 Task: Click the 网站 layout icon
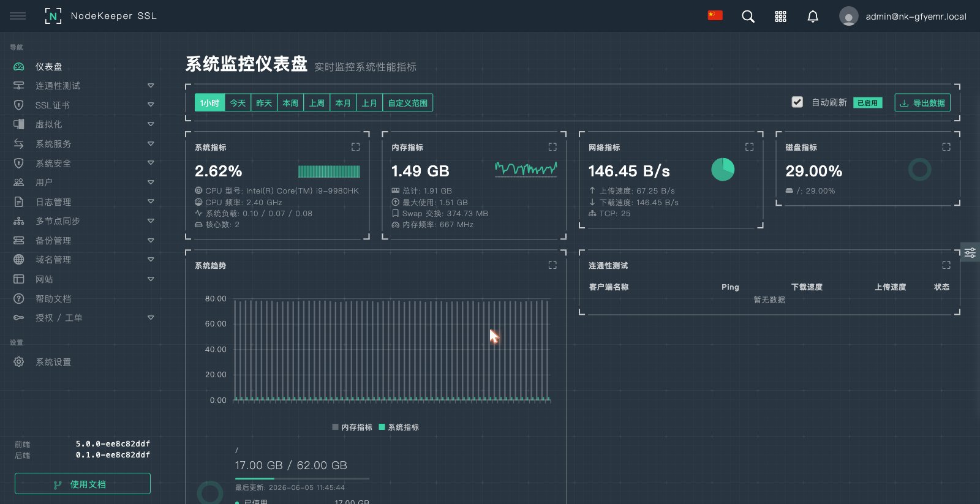click(19, 279)
